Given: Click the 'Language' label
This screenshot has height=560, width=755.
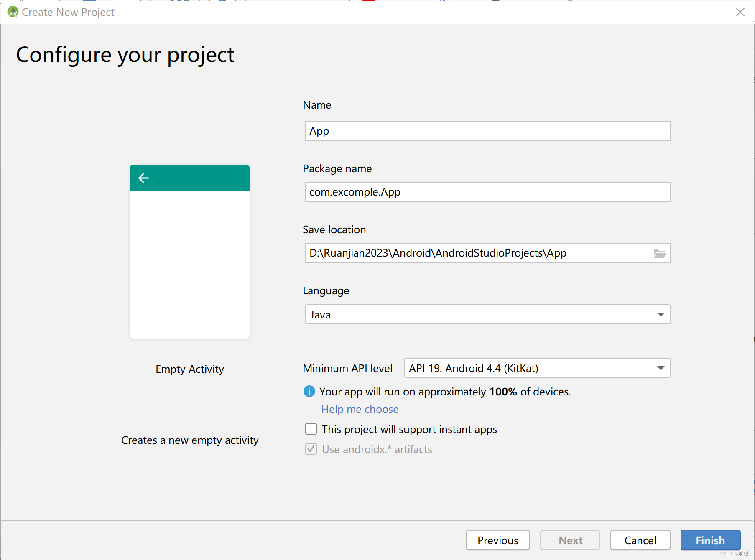Looking at the screenshot, I should pyautogui.click(x=326, y=291).
